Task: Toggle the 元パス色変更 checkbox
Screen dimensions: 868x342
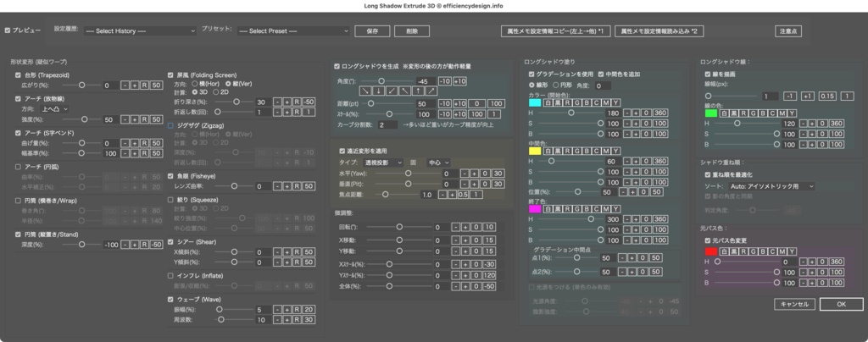Action: coord(708,241)
